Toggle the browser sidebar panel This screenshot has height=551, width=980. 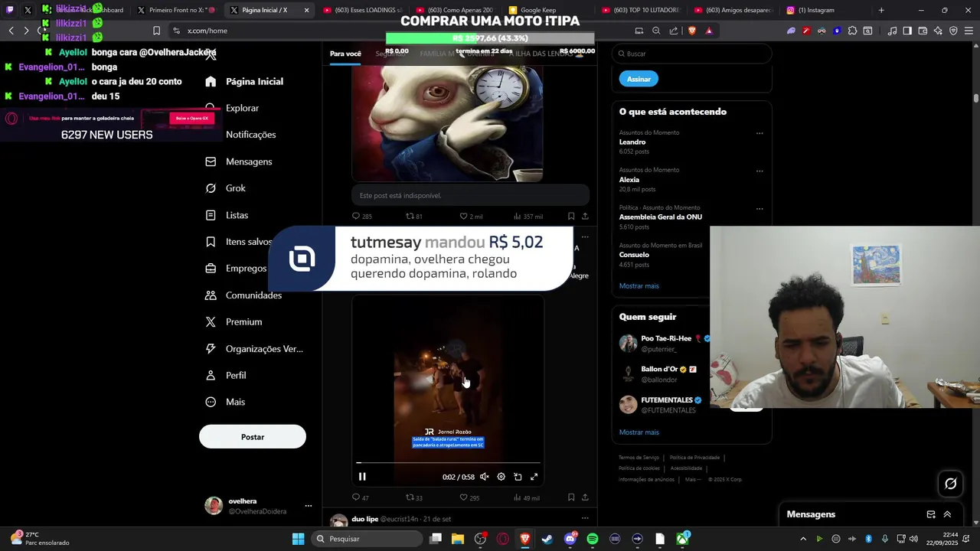[907, 31]
